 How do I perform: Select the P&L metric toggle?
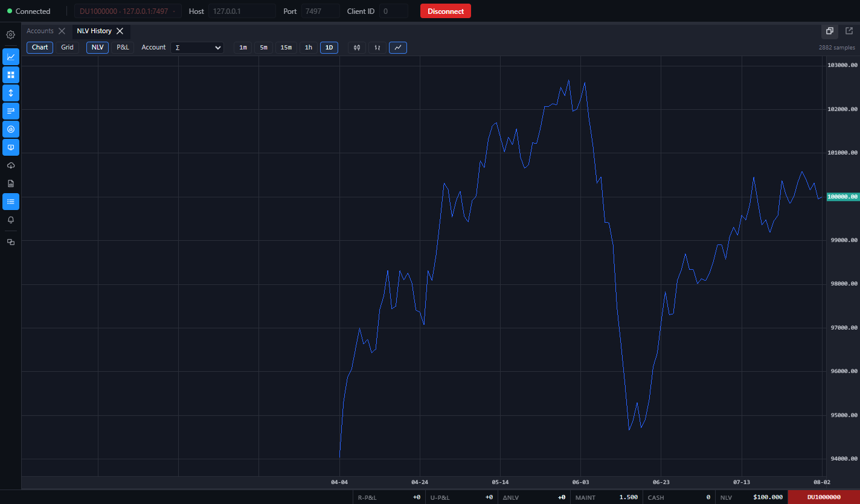pos(123,48)
